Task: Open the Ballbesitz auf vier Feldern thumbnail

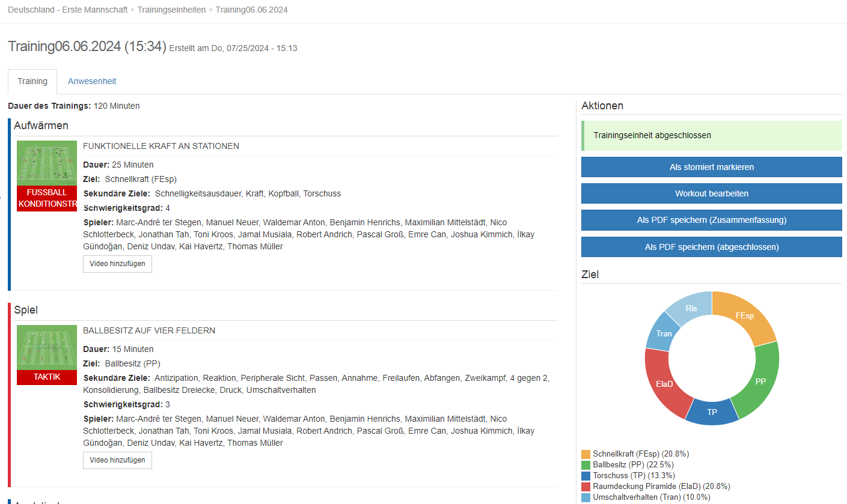Action: (47, 347)
